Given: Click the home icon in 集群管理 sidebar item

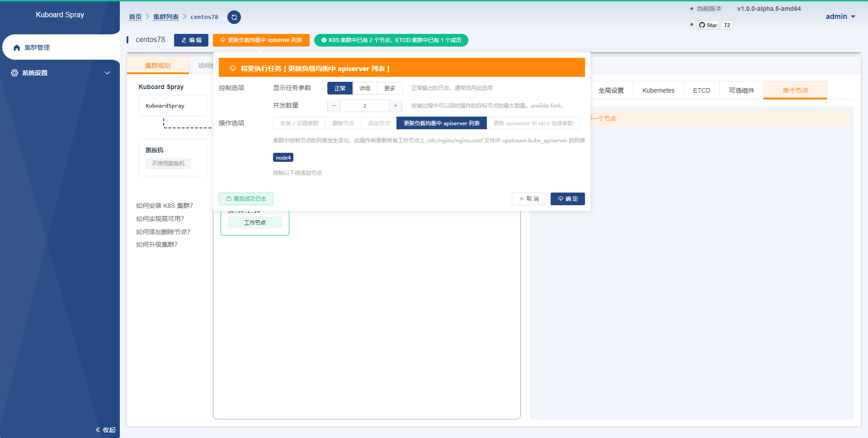Looking at the screenshot, I should [x=17, y=47].
